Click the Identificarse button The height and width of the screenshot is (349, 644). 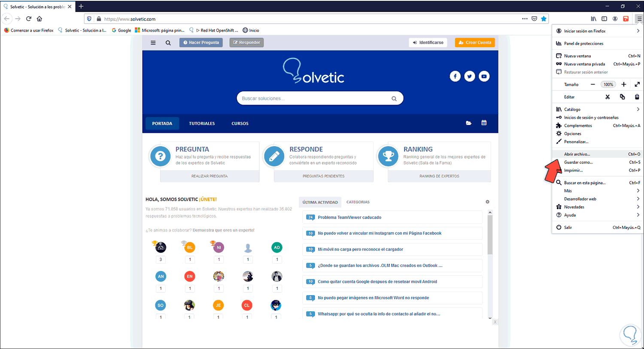(428, 42)
